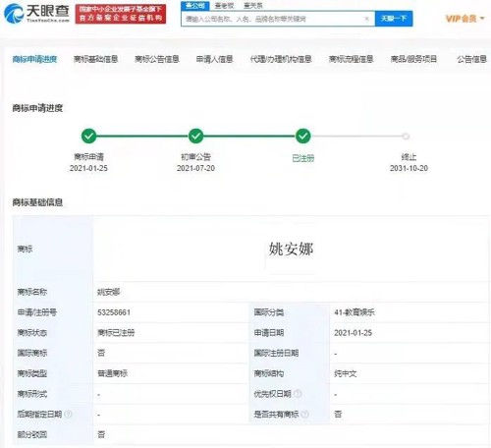Screen dimensions: 491x448
Task: Open the VIP会员 dropdown menu
Action: (x=464, y=19)
